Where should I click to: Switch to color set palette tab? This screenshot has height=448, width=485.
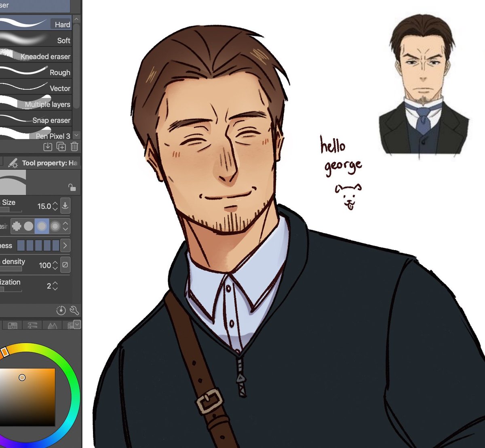[x=13, y=325]
